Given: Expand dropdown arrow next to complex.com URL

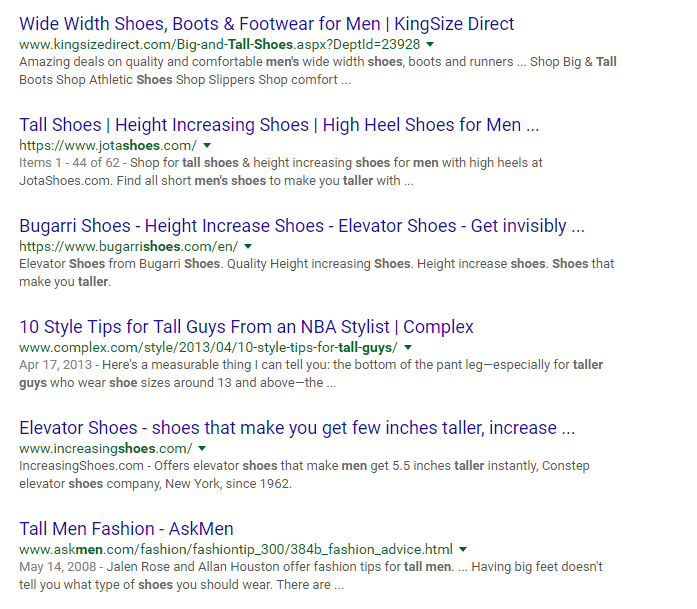Looking at the screenshot, I should 408,347.
